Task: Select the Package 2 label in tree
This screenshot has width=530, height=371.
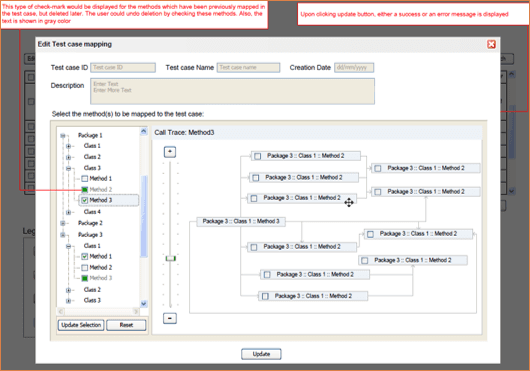Action: tap(90, 223)
